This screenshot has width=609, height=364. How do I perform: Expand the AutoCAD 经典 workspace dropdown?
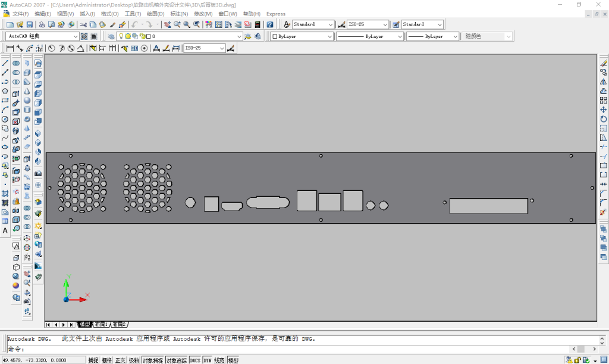click(74, 36)
